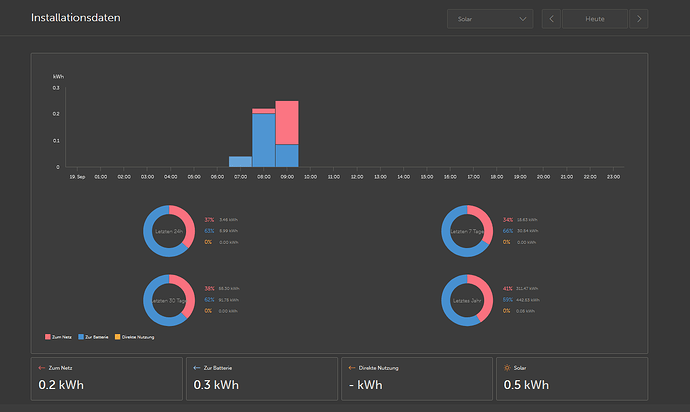
Task: Go to the next day with the right arrow
Action: (639, 19)
